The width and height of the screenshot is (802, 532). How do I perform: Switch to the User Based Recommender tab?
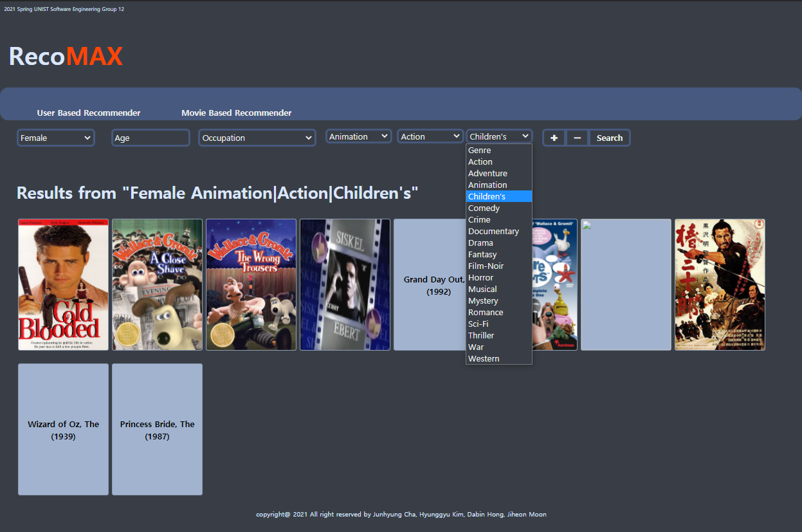88,113
